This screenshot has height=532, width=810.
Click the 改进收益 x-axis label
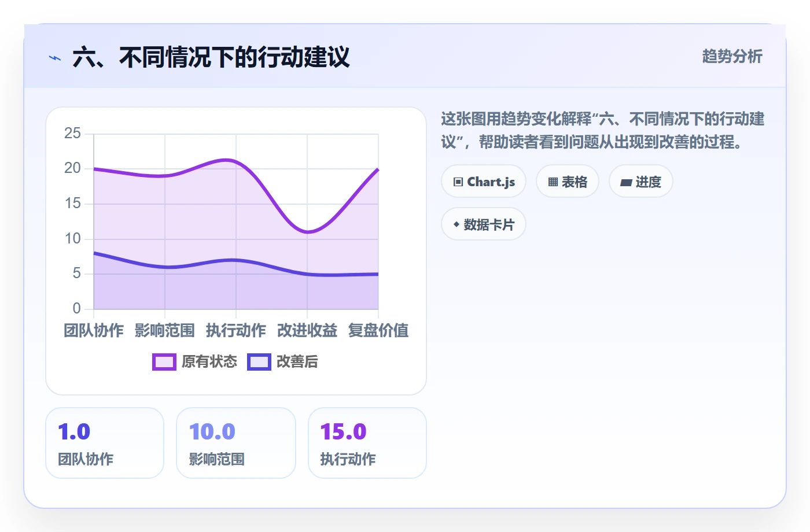point(307,330)
